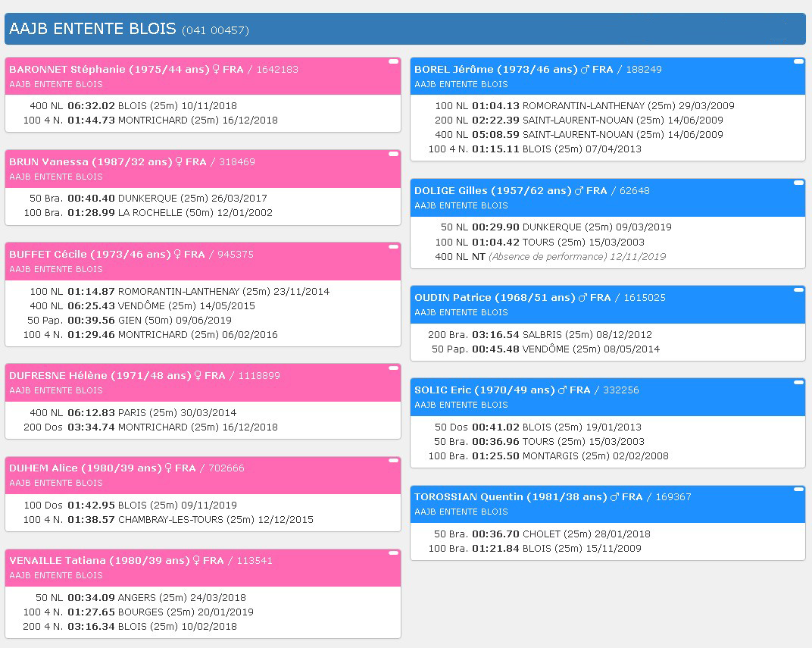The height and width of the screenshot is (648, 812).
Task: Select Borel's 100 4 N. time 01:15.11
Action: pyautogui.click(x=495, y=149)
